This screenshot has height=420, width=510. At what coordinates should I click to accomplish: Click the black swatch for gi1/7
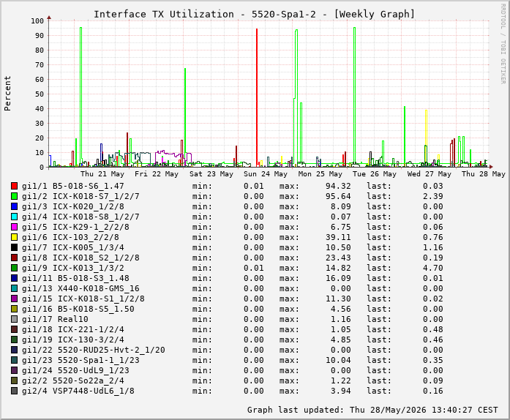(x=14, y=247)
